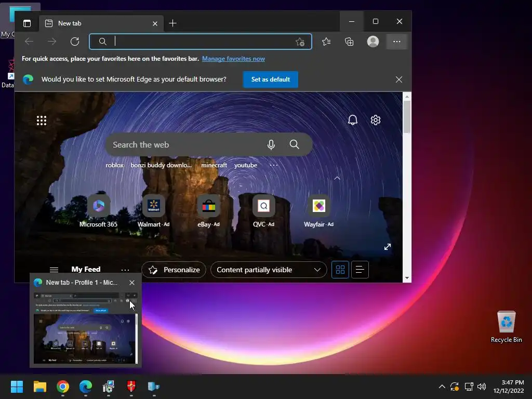Select the New tab browser tab
The image size is (532, 399).
[x=101, y=23]
